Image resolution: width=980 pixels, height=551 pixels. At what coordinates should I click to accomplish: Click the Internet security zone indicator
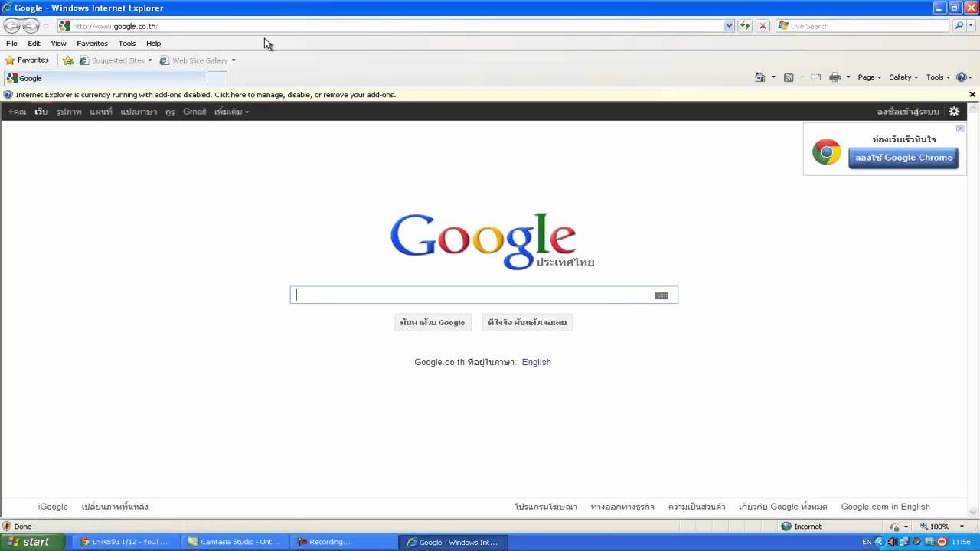(x=802, y=527)
